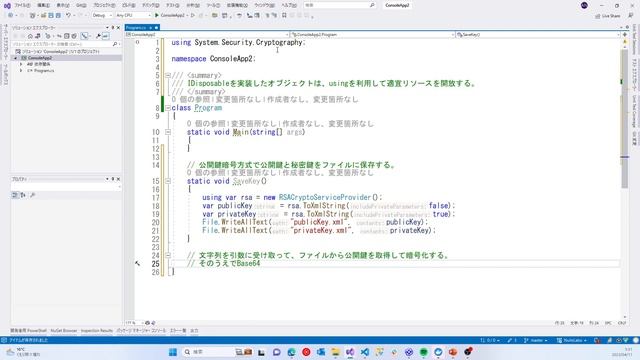The height and width of the screenshot is (360, 640).
Task: Open the ビルド (Build) menu
Action: click(x=129, y=5)
